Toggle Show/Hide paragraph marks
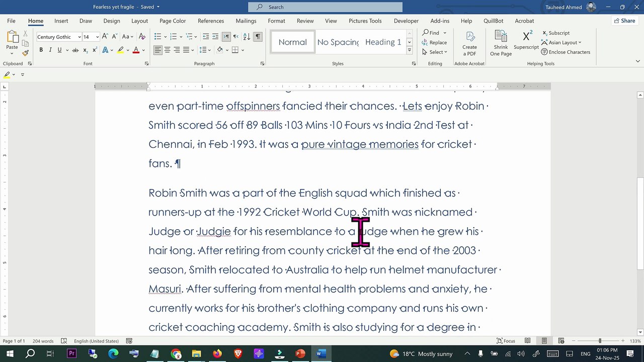This screenshot has width=644, height=362. pyautogui.click(x=258, y=37)
